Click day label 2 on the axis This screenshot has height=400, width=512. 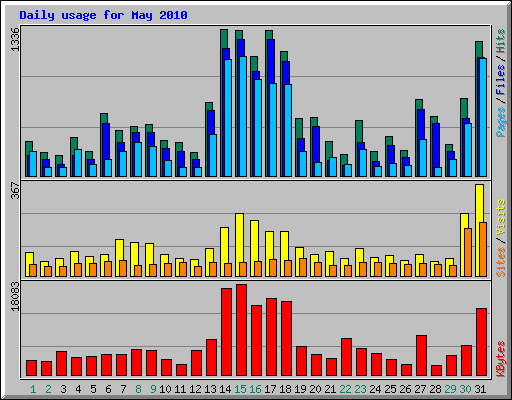point(48,389)
